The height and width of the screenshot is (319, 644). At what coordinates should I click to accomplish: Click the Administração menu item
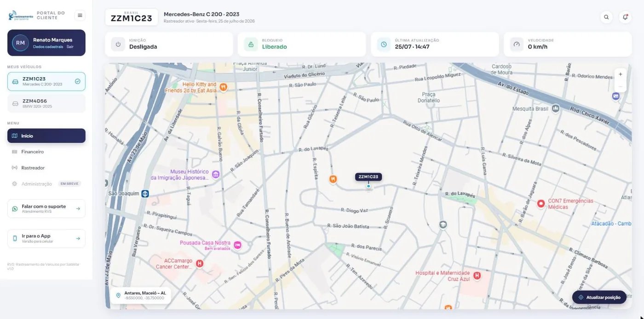[x=46, y=184]
